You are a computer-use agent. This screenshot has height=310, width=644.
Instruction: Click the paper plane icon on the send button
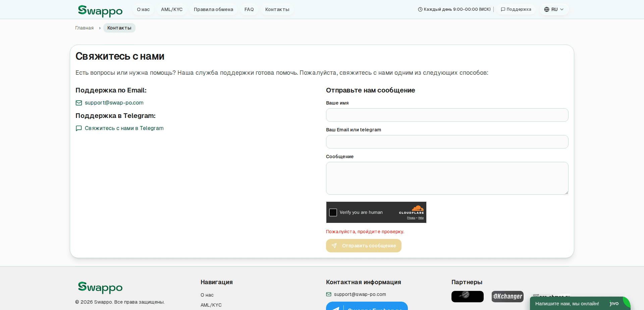click(x=334, y=246)
